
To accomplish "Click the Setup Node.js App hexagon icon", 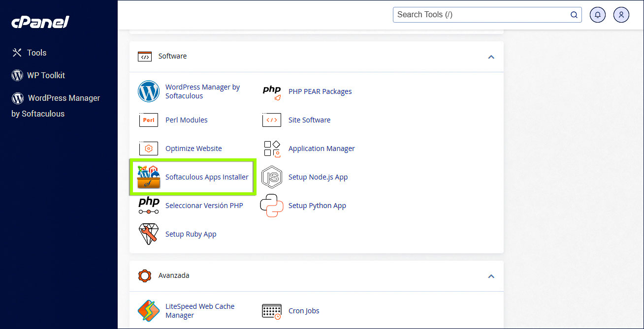I will click(x=272, y=177).
